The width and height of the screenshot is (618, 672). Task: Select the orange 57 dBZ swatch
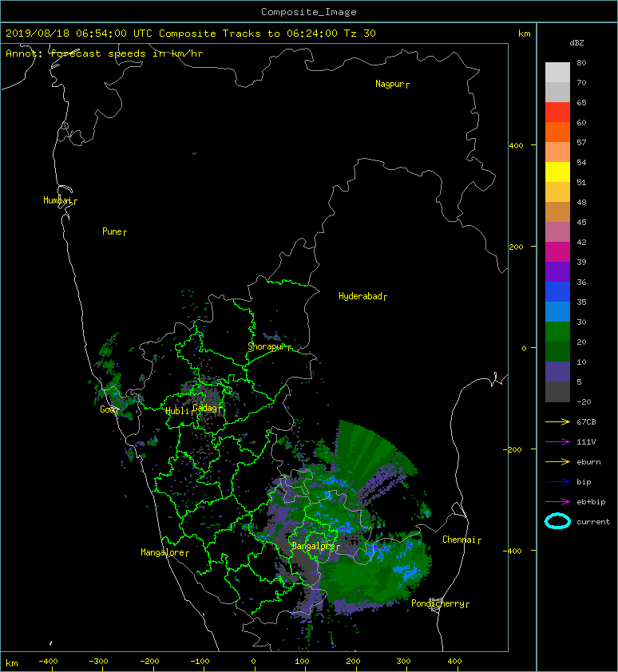[557, 132]
